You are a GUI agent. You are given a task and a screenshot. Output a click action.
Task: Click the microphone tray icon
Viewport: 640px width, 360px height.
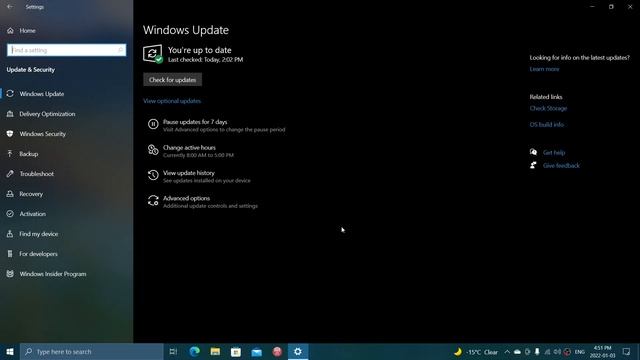pos(537,352)
